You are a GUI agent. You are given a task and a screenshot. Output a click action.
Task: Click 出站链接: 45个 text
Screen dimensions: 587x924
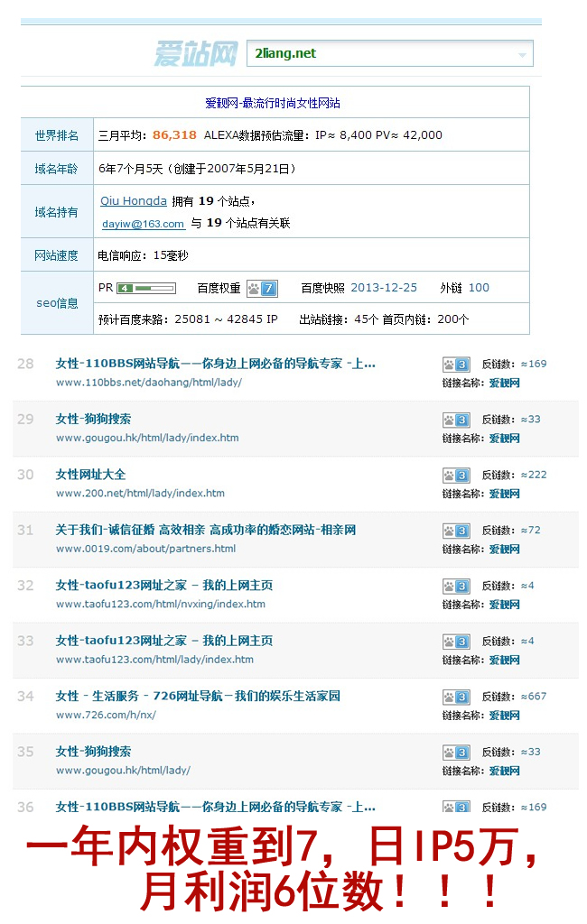338,319
